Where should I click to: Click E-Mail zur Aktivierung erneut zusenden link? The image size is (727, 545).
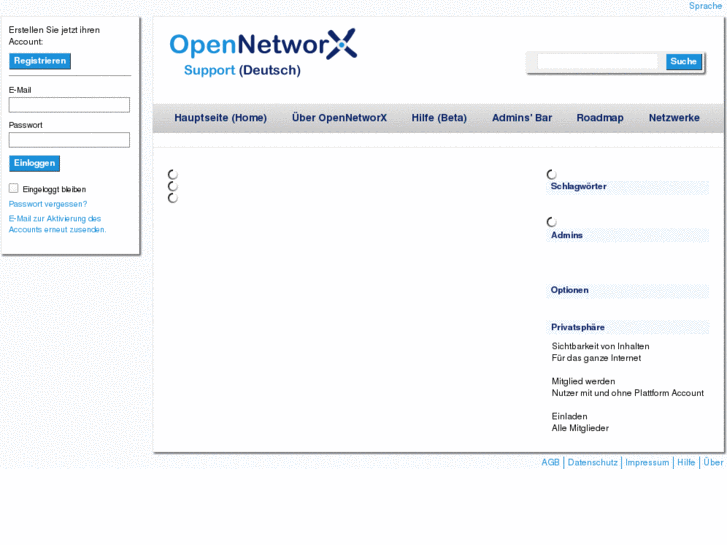pos(57,224)
